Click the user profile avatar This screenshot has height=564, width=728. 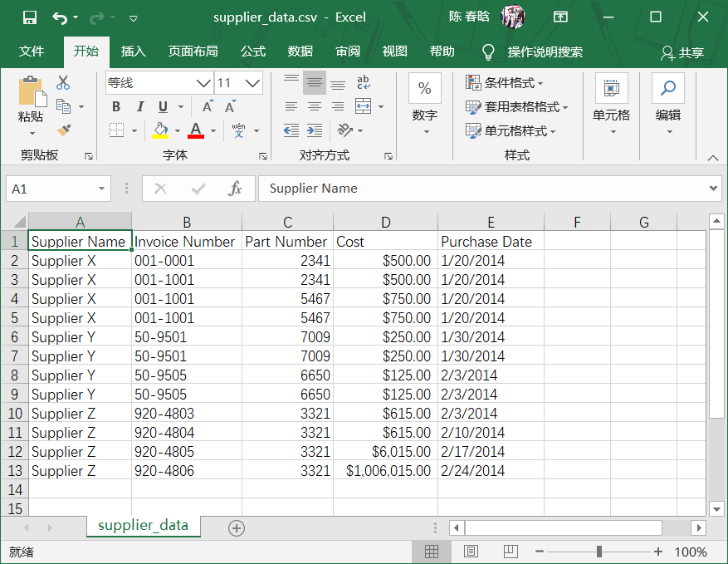[513, 17]
